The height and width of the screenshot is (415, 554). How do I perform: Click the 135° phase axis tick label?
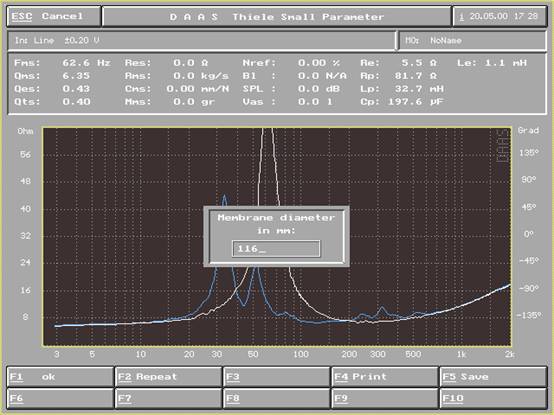[529, 153]
